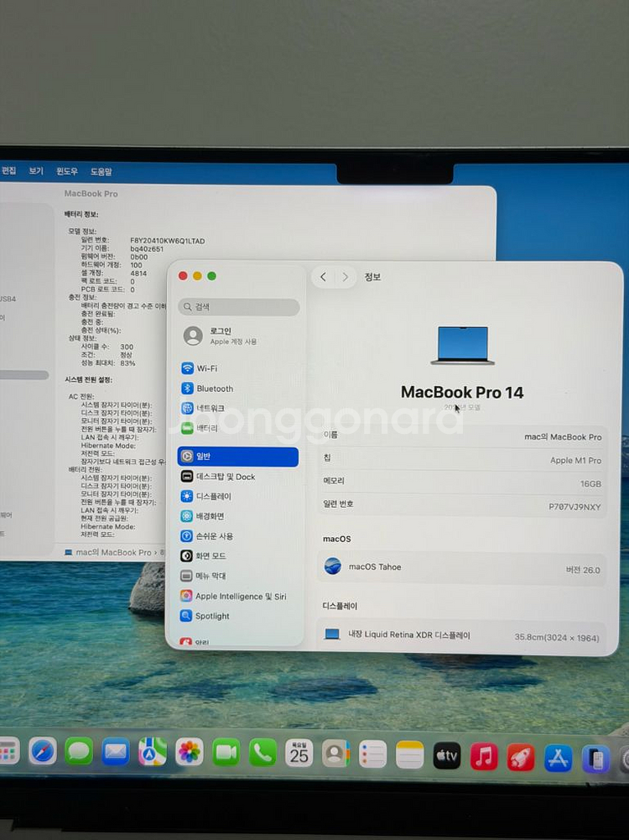Click the 셀 개정 4814 row

click(113, 274)
